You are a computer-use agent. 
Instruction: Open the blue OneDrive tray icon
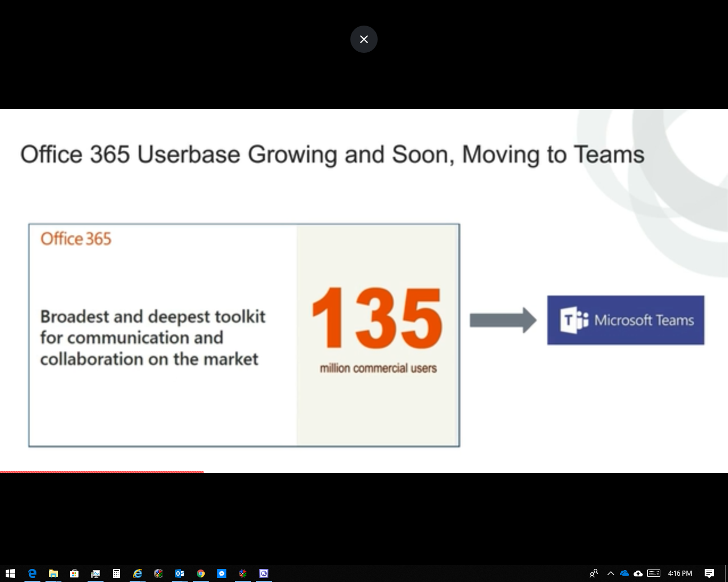624,573
